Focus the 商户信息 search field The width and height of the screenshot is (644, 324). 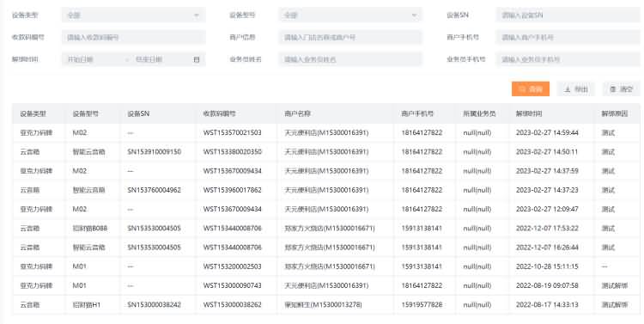pos(350,38)
